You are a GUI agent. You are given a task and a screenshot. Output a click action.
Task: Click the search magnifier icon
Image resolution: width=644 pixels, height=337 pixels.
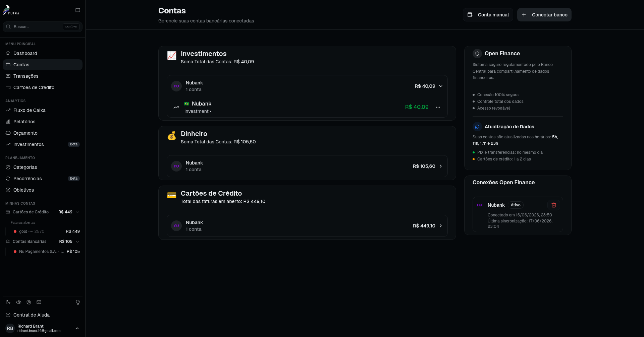(x=8, y=27)
